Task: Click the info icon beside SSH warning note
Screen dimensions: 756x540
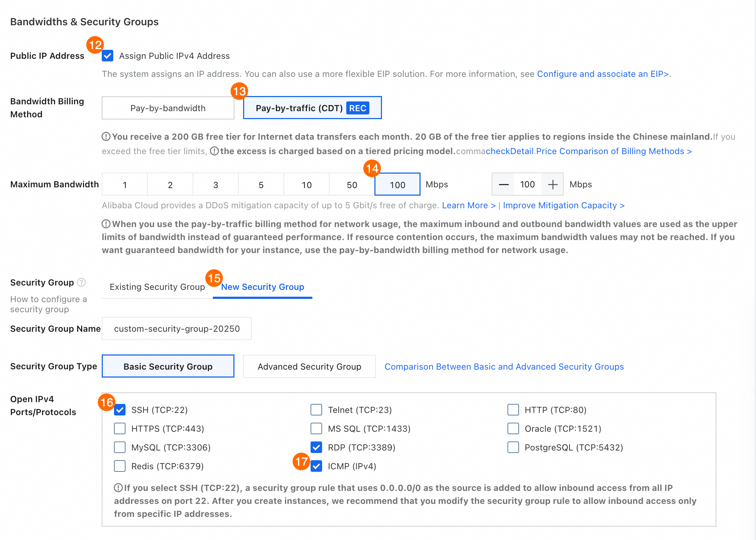Action: [x=118, y=488]
